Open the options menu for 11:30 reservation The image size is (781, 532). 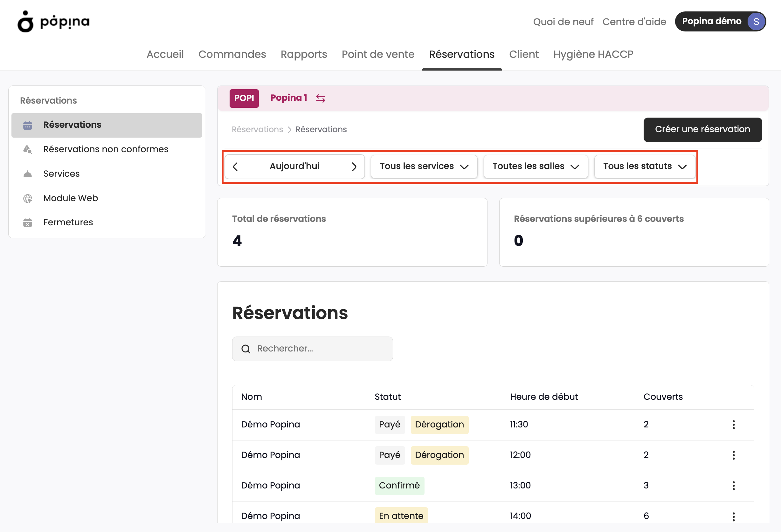click(x=733, y=425)
